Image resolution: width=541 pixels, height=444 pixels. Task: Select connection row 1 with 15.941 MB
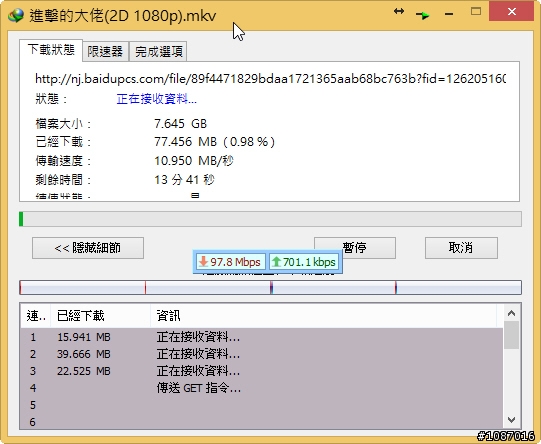(x=262, y=337)
